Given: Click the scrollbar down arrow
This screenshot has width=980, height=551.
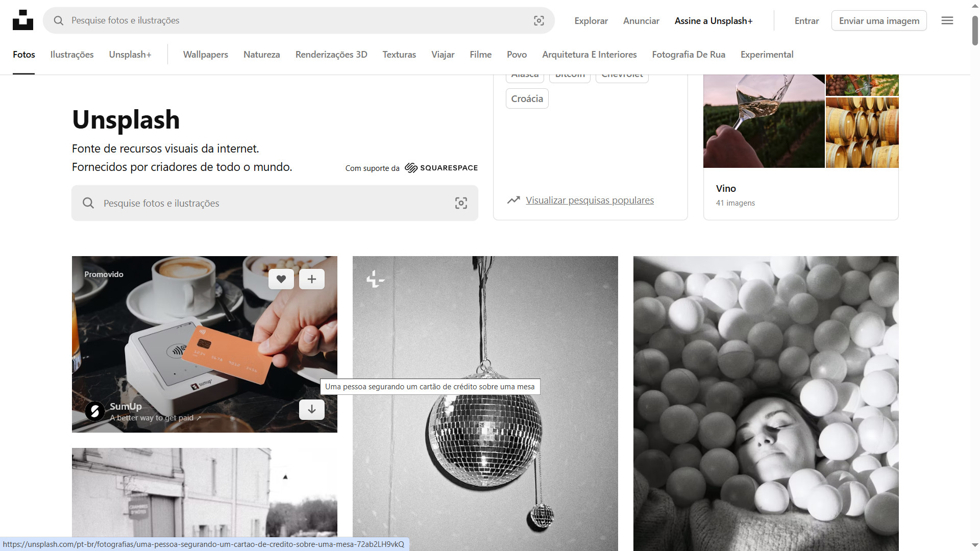Looking at the screenshot, I should tap(975, 545).
